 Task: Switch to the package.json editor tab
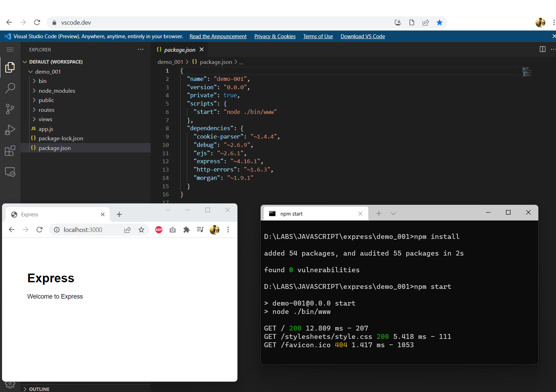(180, 50)
